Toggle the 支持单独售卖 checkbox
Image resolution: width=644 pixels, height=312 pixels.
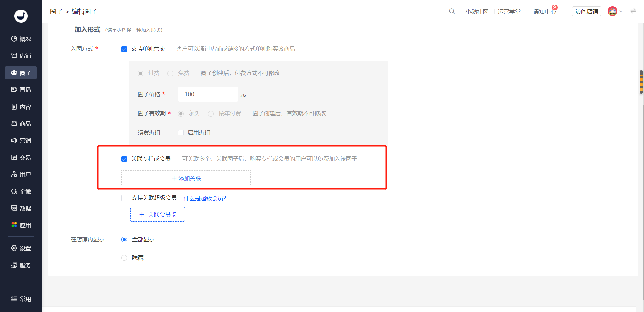(124, 49)
